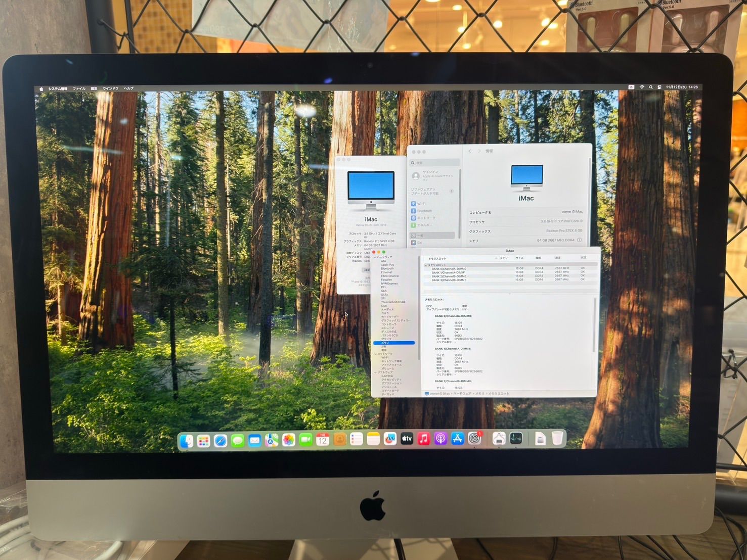Select Bluetooth in the Settings sidebar
The width and height of the screenshot is (747, 560).
[x=423, y=211]
